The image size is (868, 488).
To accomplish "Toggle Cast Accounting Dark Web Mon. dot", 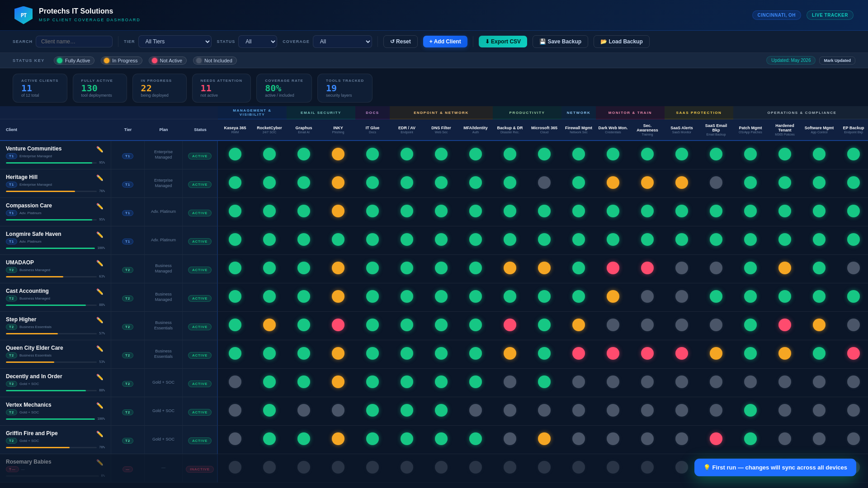I will point(613,296).
